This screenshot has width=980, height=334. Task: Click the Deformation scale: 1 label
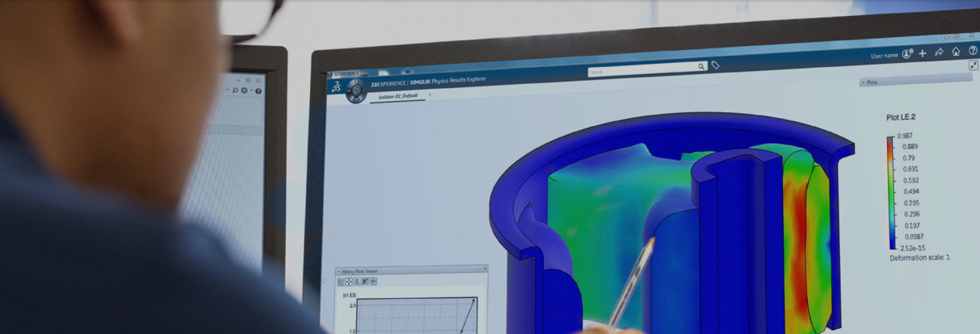click(920, 258)
